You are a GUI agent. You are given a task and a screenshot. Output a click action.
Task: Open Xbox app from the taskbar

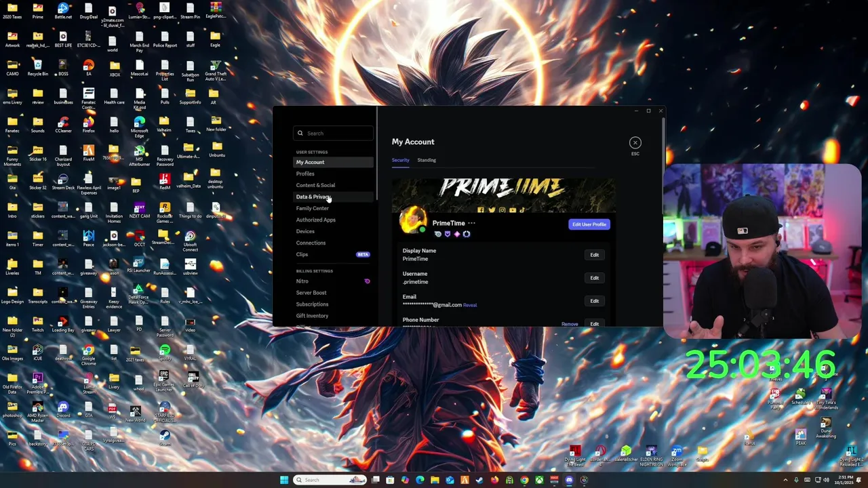pyautogui.click(x=539, y=480)
